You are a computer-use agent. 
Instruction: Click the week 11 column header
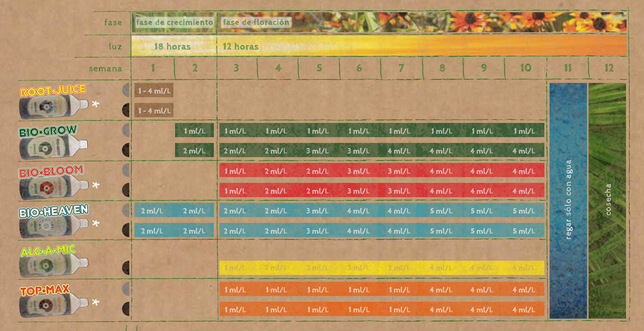pos(568,68)
